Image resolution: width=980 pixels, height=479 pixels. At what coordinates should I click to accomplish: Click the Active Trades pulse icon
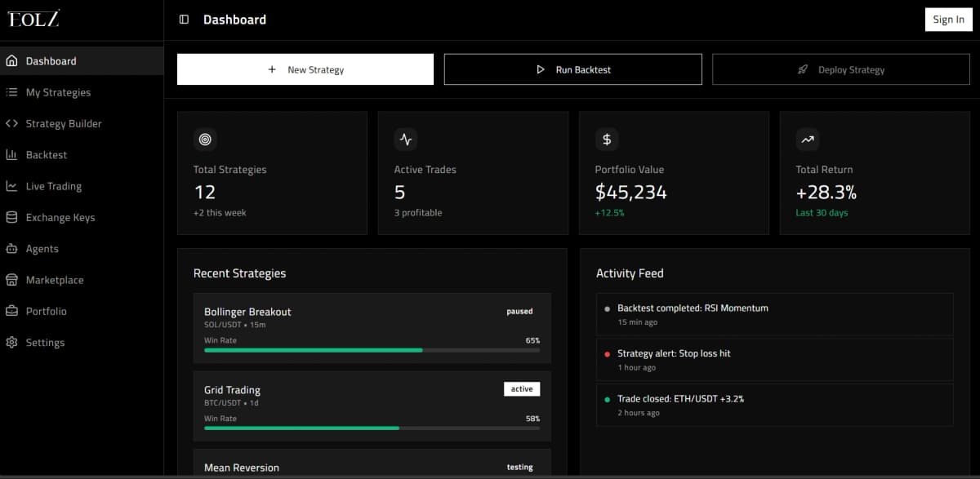[406, 140]
